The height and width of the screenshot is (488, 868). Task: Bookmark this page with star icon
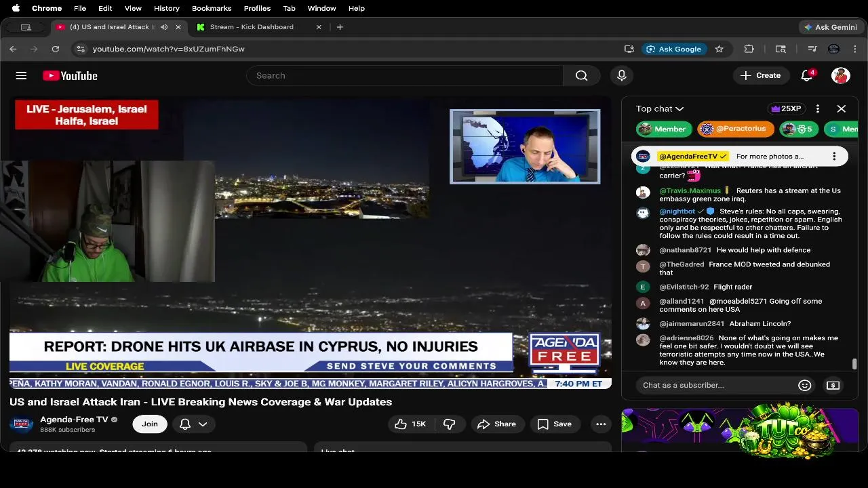click(719, 49)
